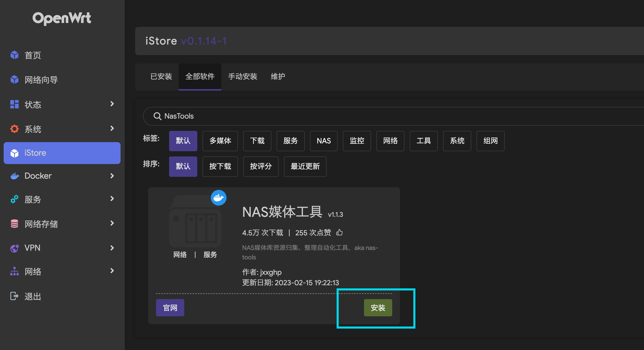Switch to the 手动安装 tab

click(243, 77)
